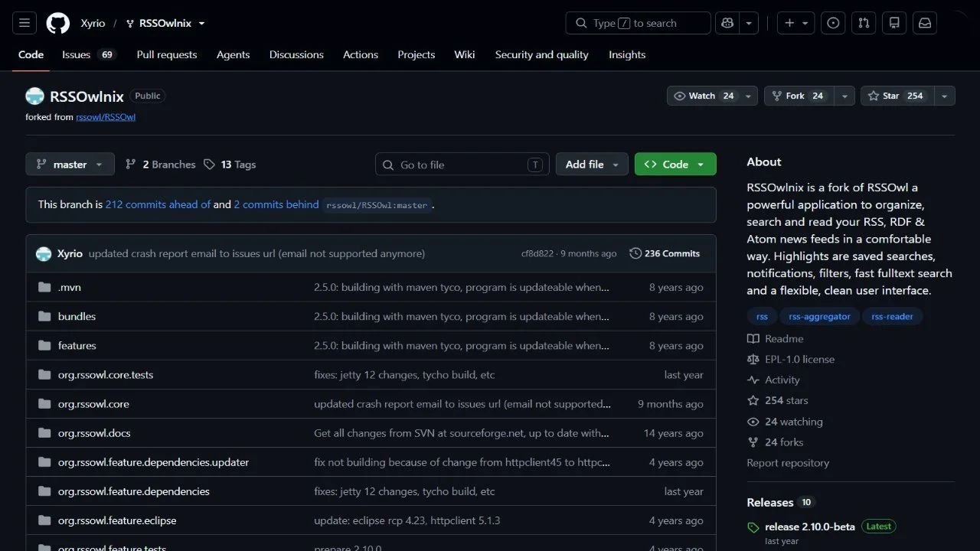Open the Watch notifications dropdown

tap(713, 96)
